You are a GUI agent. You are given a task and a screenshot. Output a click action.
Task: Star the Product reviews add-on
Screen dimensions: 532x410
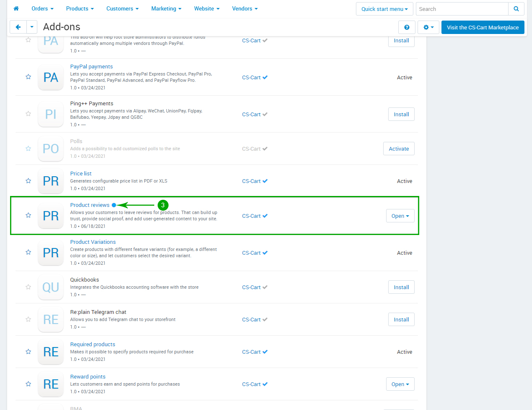click(x=29, y=215)
